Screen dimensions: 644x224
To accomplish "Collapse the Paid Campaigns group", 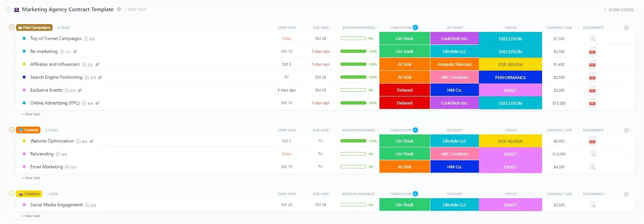I will pyautogui.click(x=12, y=27).
